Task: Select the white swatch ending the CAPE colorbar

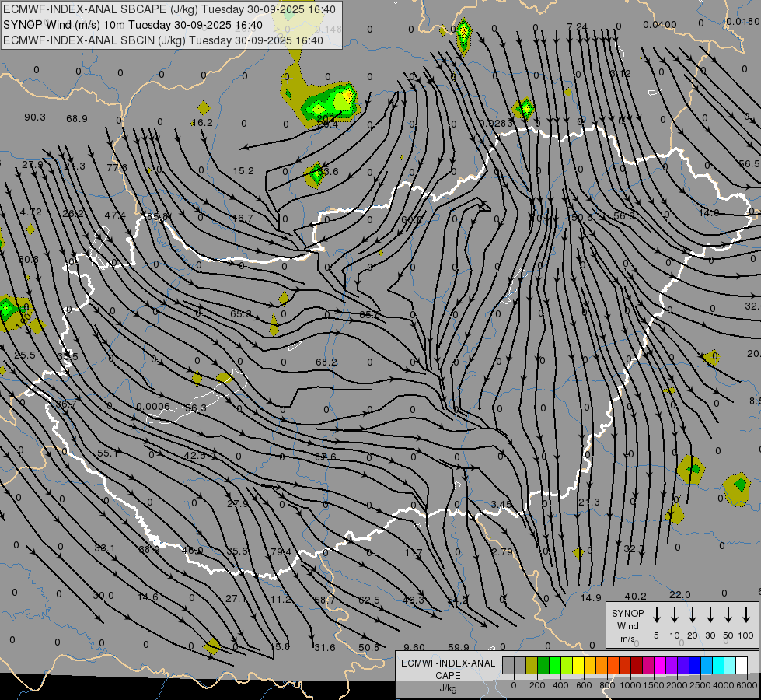Action: click(x=742, y=665)
